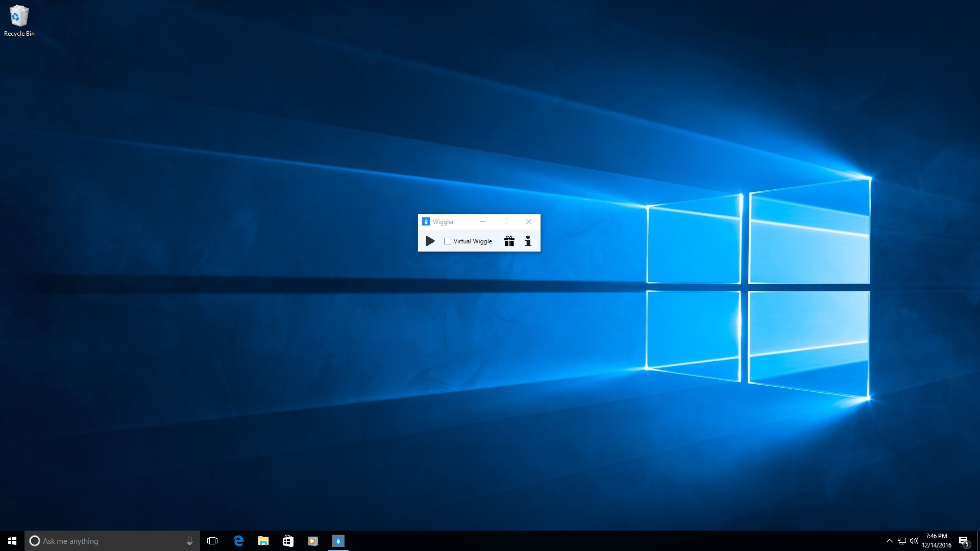Expand the hidden system tray icons
980x551 pixels.
point(889,541)
